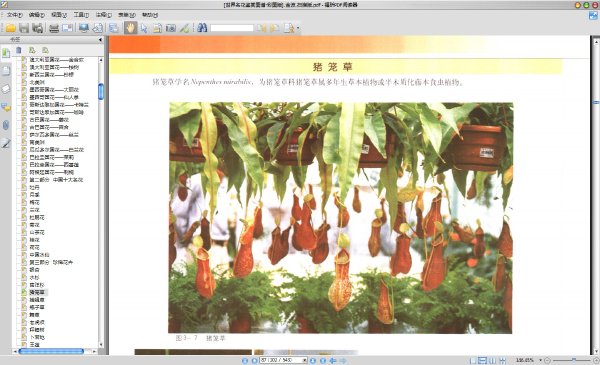Open the search options dropdown arrow
This screenshot has height=365, width=600.
pos(298,28)
